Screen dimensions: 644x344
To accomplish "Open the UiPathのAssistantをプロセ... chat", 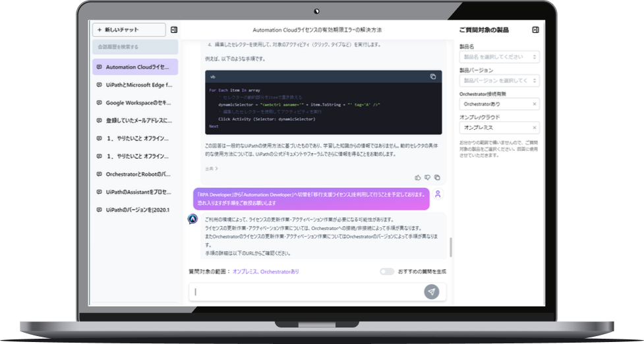I will pyautogui.click(x=135, y=192).
